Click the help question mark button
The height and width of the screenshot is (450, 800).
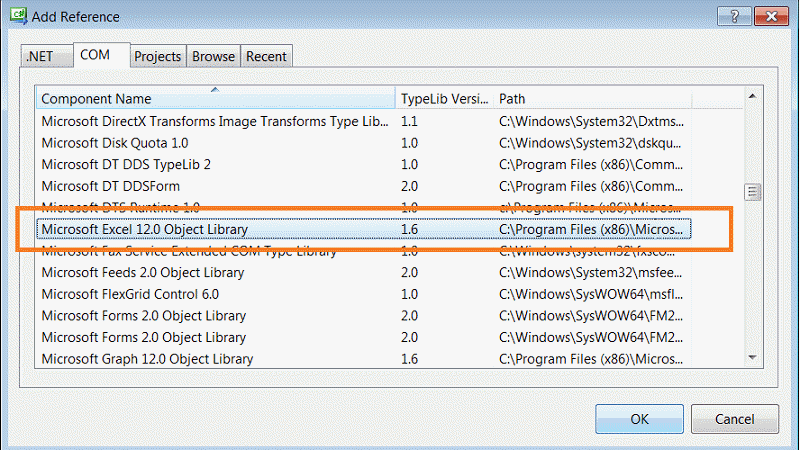point(734,16)
